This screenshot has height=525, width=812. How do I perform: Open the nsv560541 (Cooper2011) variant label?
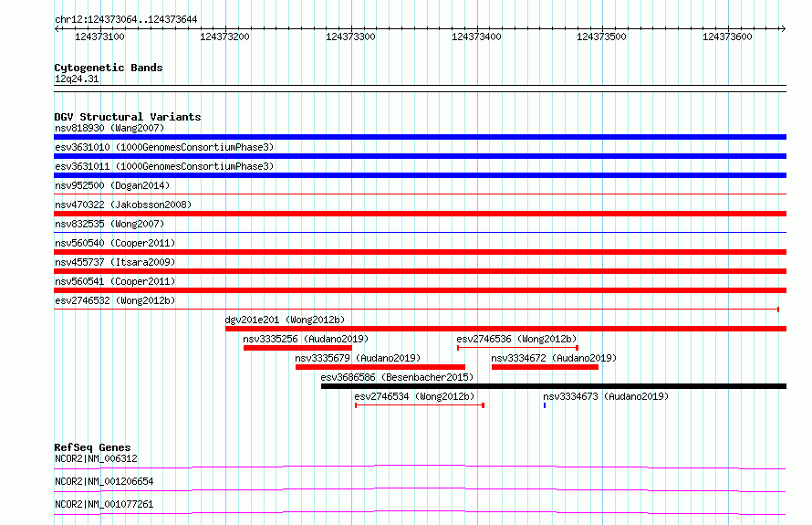click(115, 281)
